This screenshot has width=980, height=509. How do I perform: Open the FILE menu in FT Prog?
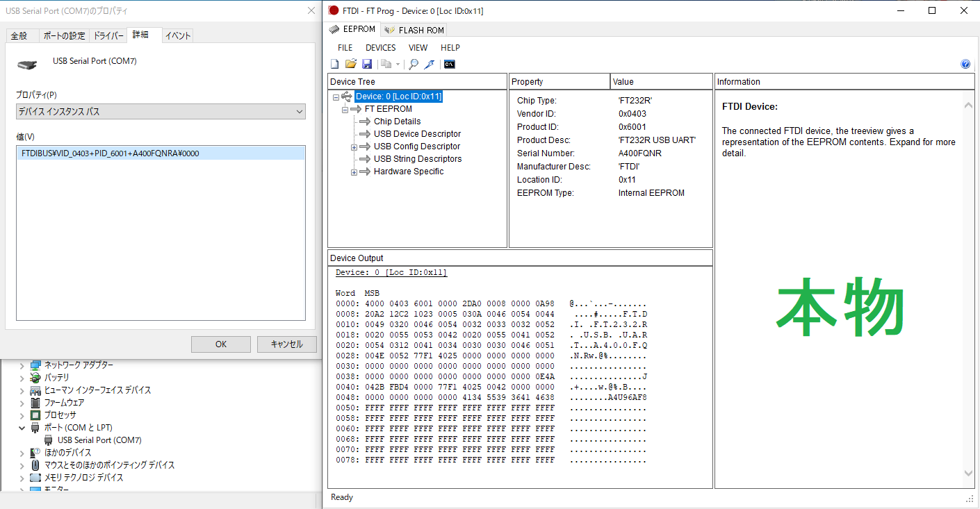point(345,48)
